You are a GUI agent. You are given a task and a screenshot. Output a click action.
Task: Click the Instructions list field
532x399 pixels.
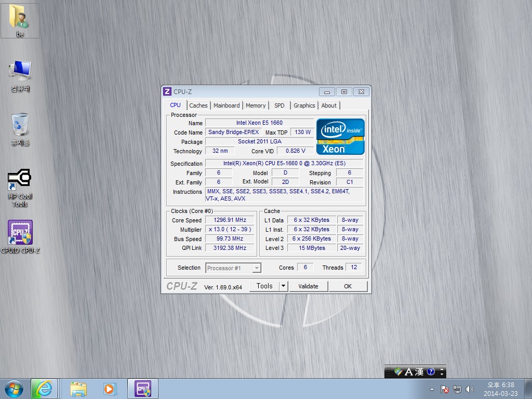pyautogui.click(x=284, y=195)
